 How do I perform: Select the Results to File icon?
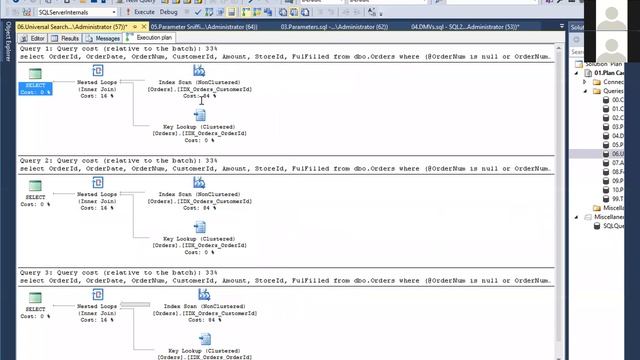coord(305,12)
